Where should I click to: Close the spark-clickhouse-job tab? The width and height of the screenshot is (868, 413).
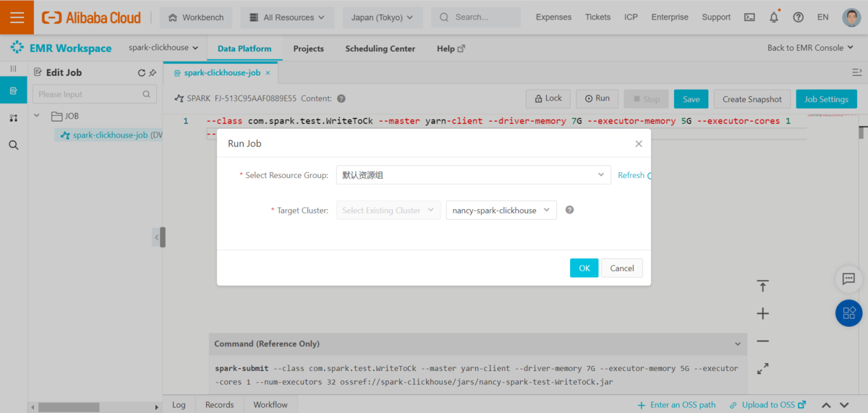click(268, 72)
